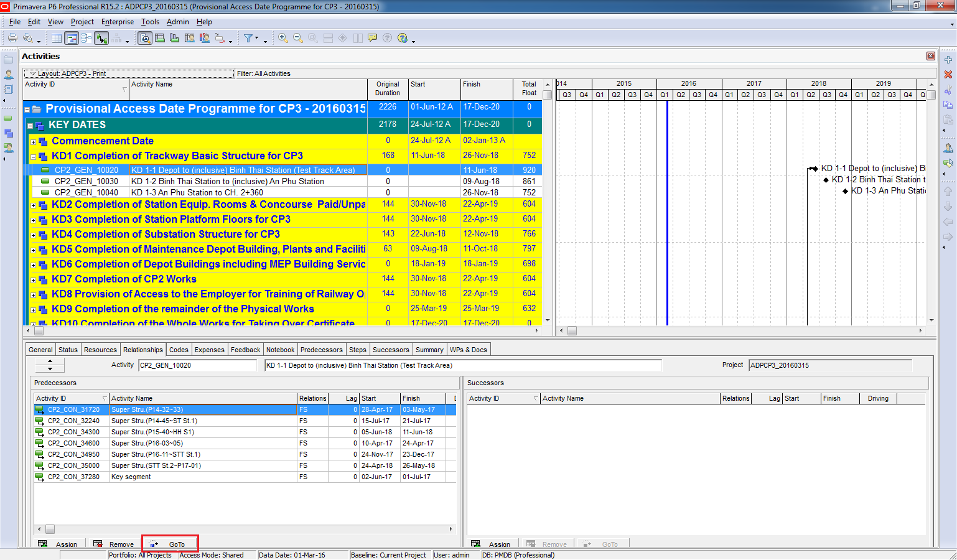This screenshot has height=560, width=957.
Task: Click the Print icon in the toolbar
Action: pos(12,38)
